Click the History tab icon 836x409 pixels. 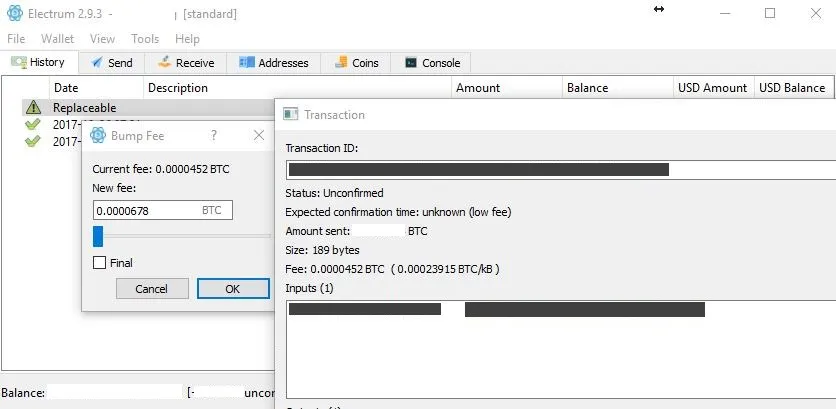pyautogui.click(x=19, y=62)
